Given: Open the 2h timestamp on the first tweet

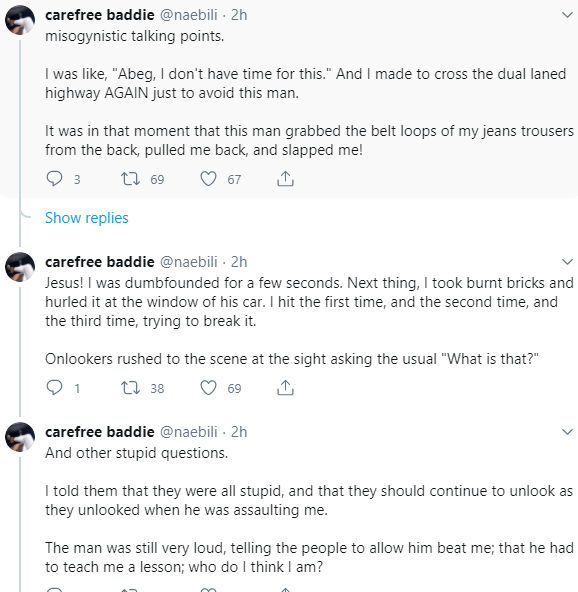Looking at the screenshot, I should pos(239,15).
